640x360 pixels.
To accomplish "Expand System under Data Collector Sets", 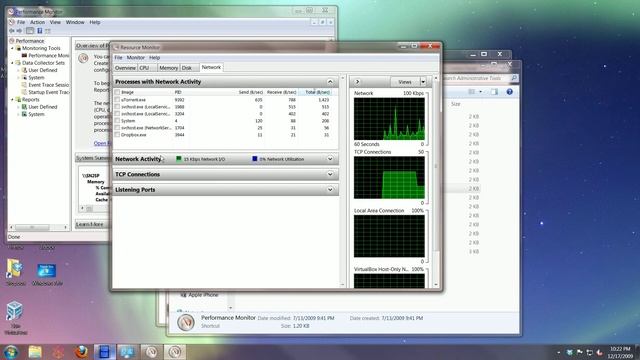I will tap(18, 78).
